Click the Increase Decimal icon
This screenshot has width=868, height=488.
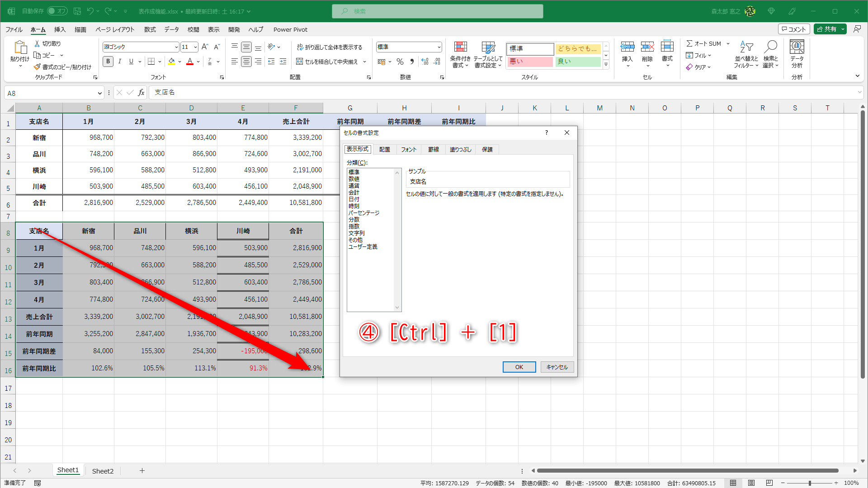click(425, 62)
